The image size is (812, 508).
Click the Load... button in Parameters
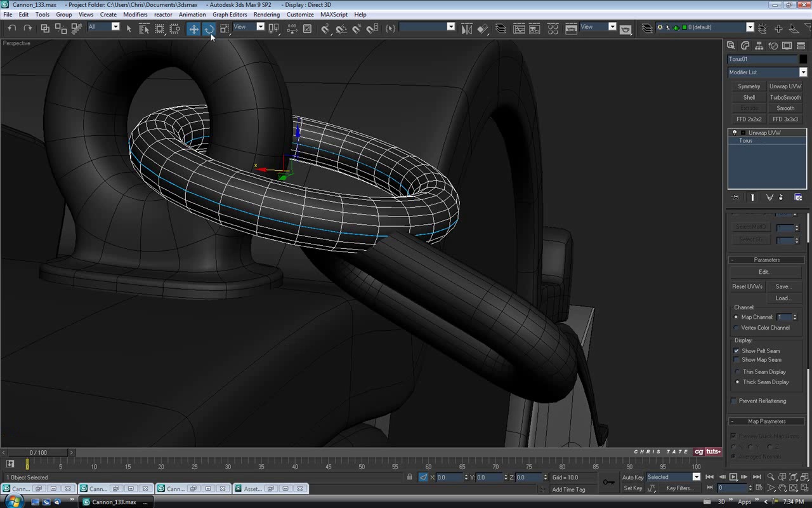coord(783,298)
